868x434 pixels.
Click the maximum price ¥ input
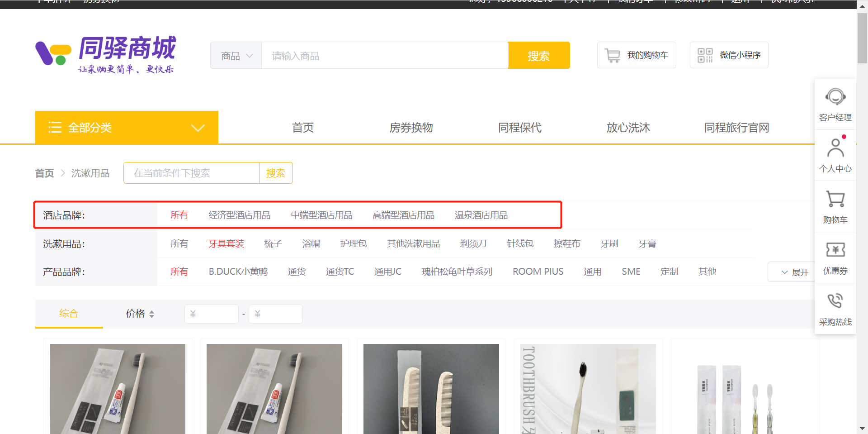(x=276, y=314)
